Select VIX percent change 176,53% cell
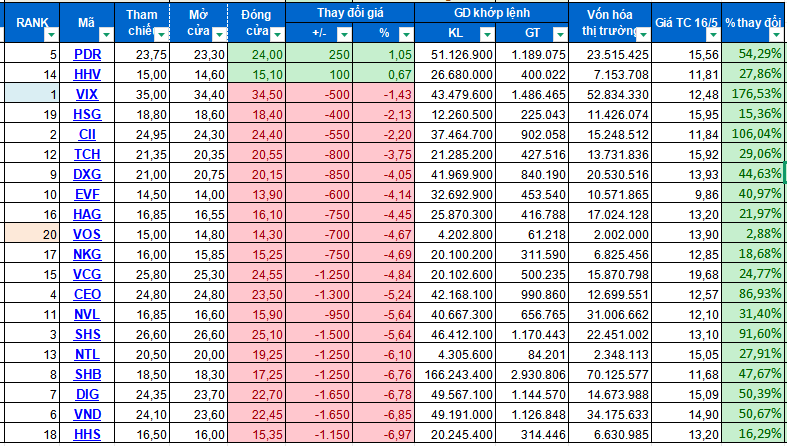 (754, 94)
